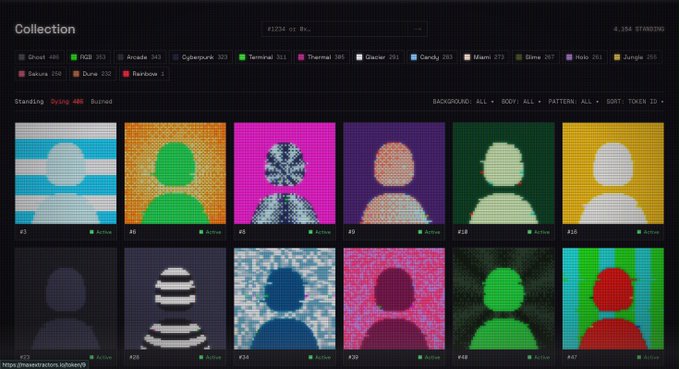Click Active status on card #8

point(320,232)
